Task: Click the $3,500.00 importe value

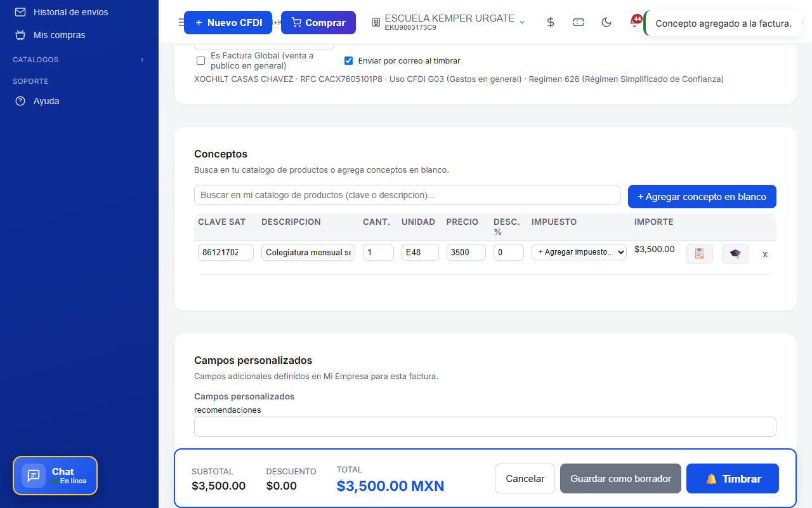Action: point(655,249)
